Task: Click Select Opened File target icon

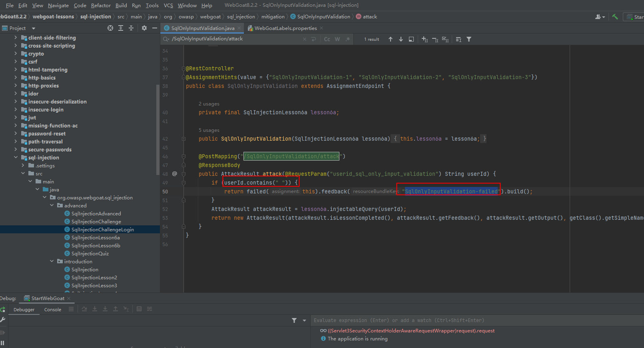Action: tap(110, 28)
